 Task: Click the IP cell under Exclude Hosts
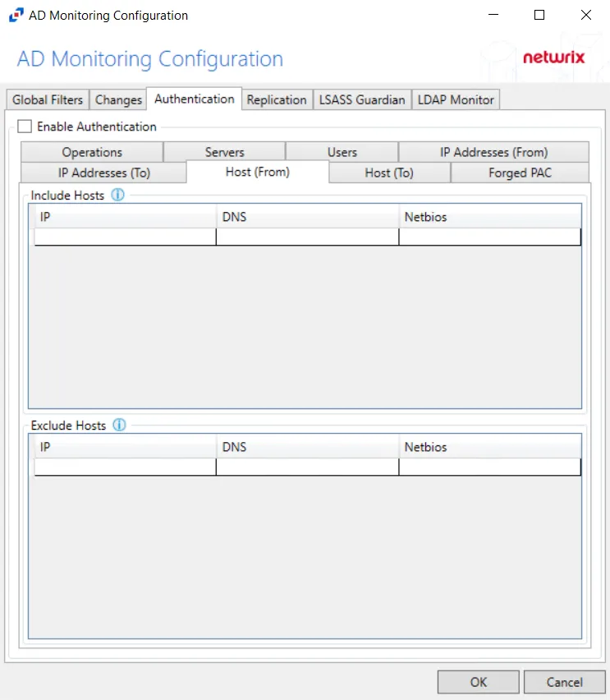pos(125,467)
